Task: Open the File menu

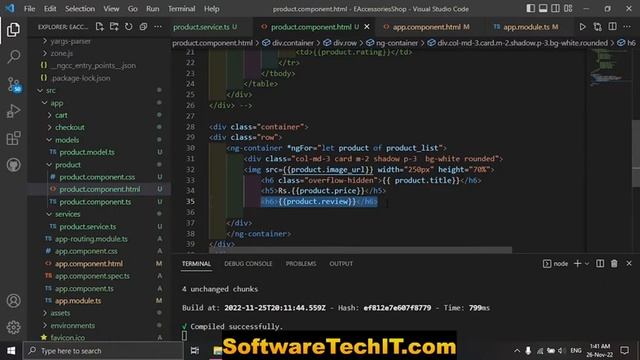Action: (29, 9)
